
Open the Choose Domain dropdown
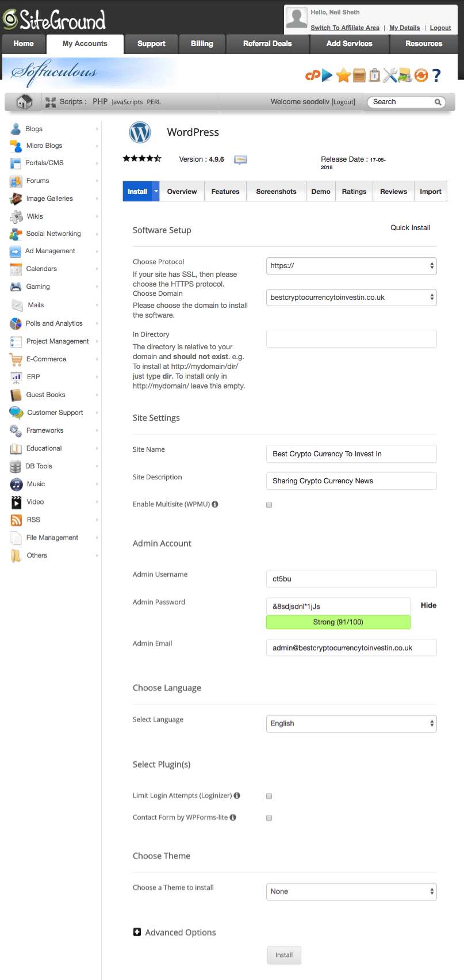pyautogui.click(x=351, y=298)
